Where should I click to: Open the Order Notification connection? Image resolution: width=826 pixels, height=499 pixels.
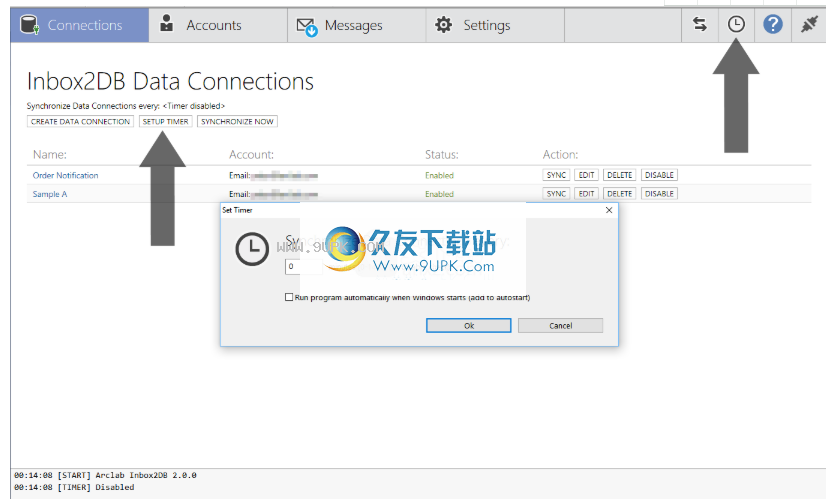(65, 175)
